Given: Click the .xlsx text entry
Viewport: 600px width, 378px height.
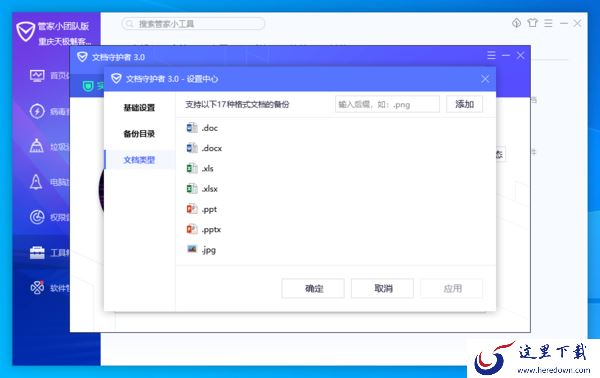Looking at the screenshot, I should click(210, 189).
